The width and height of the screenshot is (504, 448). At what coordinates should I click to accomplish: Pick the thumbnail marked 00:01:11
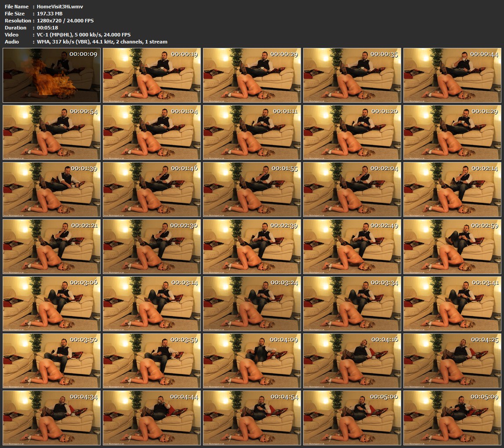[x=252, y=132]
